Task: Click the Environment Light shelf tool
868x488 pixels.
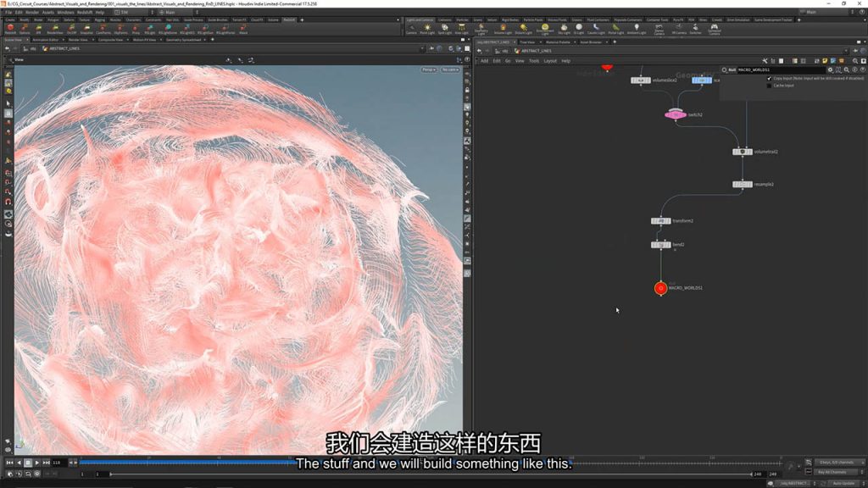Action: (545, 28)
